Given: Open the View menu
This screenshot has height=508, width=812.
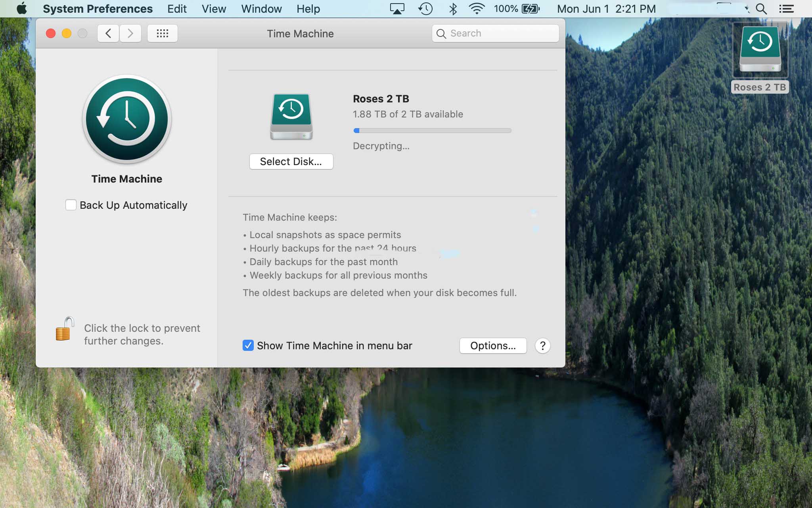Looking at the screenshot, I should point(214,9).
